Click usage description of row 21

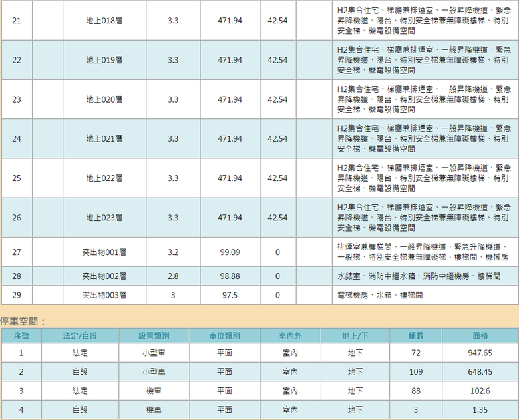tap(424, 21)
